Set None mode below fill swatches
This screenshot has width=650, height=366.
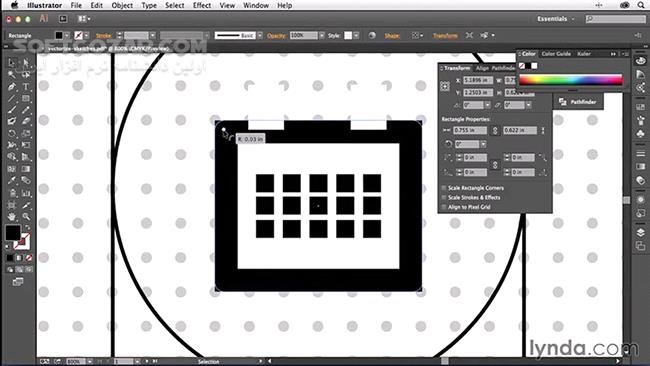(29, 258)
